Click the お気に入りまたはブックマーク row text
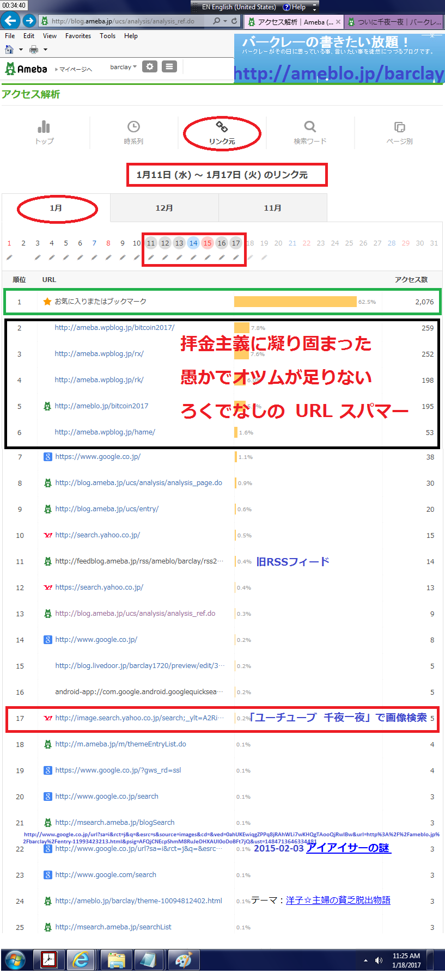Screen dimensions: 445x980 pyautogui.click(x=100, y=302)
